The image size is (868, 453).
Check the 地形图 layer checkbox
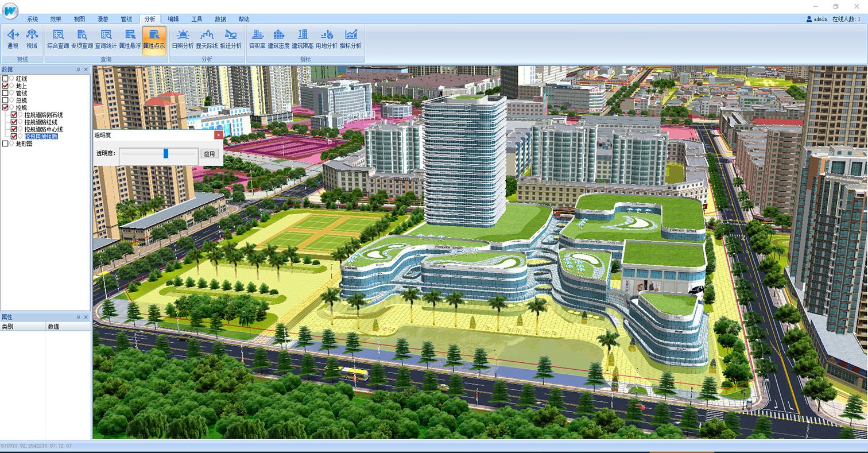pyautogui.click(x=5, y=144)
